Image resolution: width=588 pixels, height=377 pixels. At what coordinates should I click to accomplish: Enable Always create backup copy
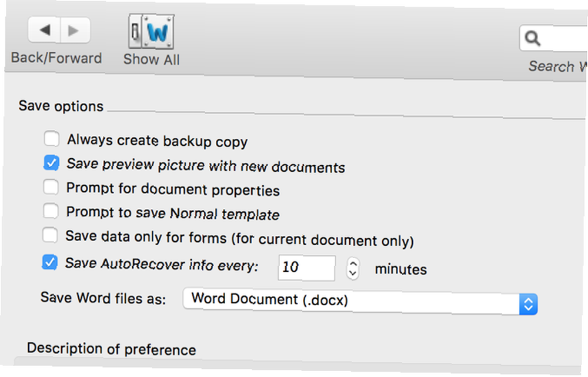tap(52, 138)
